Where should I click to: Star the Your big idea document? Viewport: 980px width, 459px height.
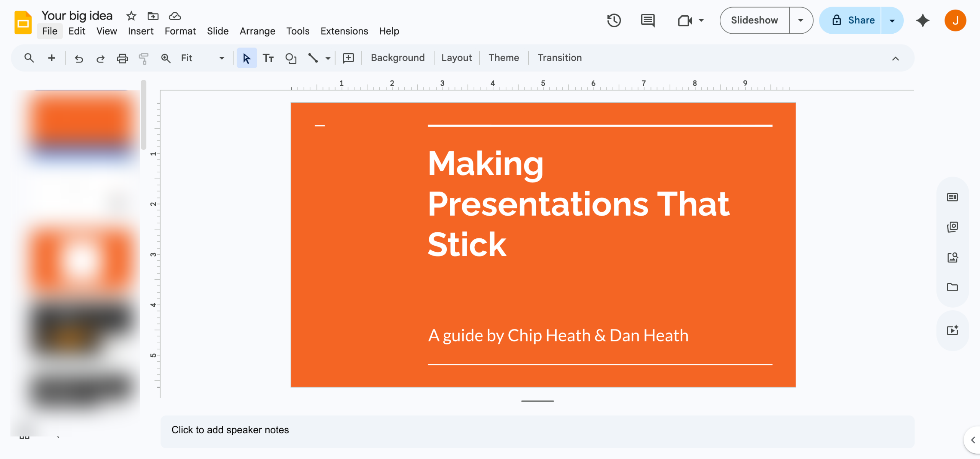131,16
